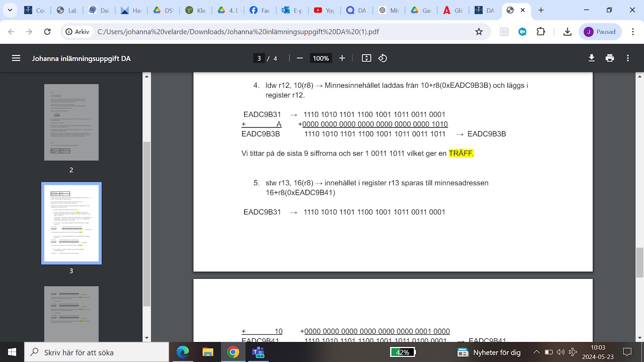This screenshot has height=362, width=644.
Task: Download the PDF from viewer toolbar
Action: click(x=591, y=58)
